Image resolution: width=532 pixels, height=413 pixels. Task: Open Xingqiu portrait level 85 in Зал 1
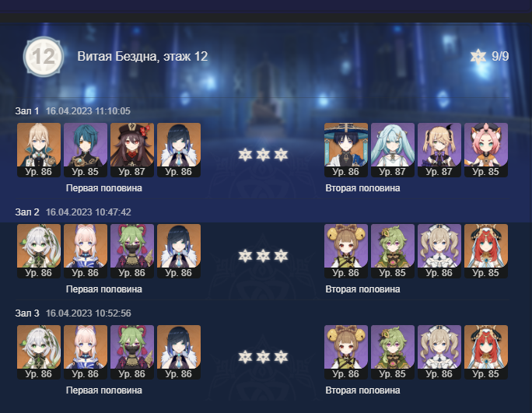click(x=86, y=149)
